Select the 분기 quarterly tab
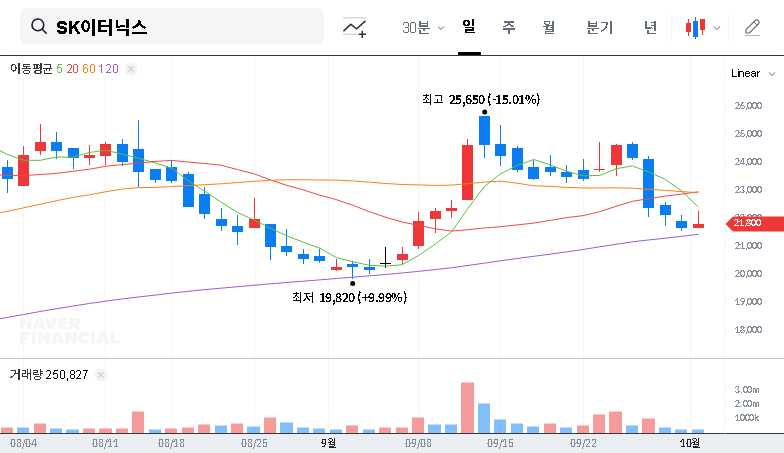The width and height of the screenshot is (784, 453). coord(600,27)
